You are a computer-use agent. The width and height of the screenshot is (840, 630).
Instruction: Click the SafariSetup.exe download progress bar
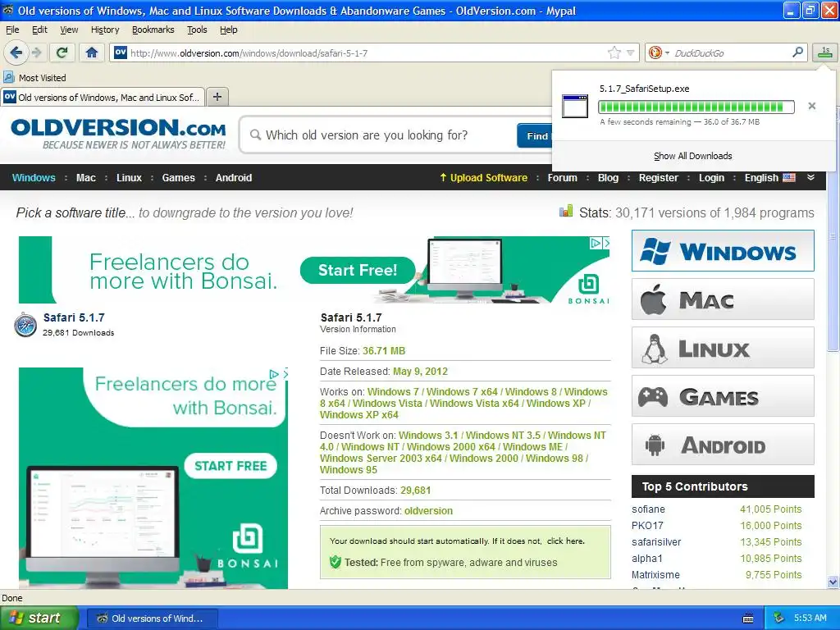tap(696, 107)
